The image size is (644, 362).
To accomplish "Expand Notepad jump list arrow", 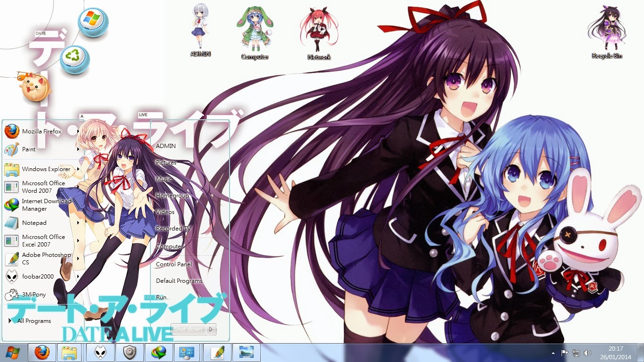I will coord(78,223).
